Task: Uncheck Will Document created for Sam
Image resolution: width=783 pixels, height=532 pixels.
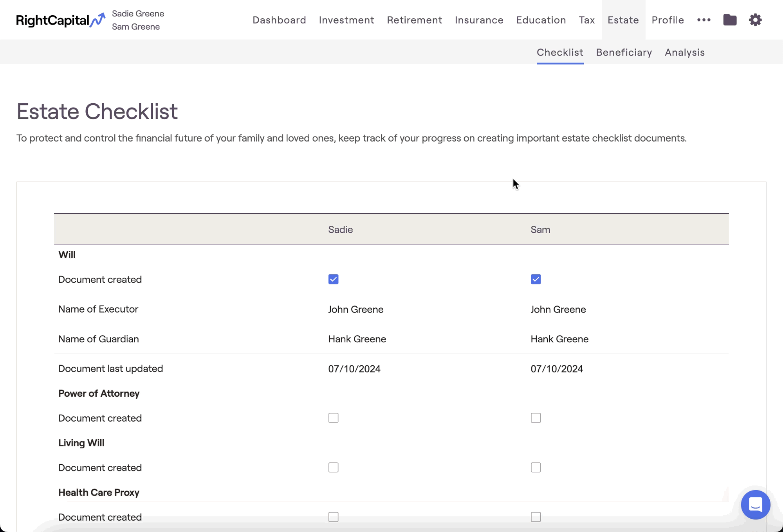Action: click(x=536, y=279)
